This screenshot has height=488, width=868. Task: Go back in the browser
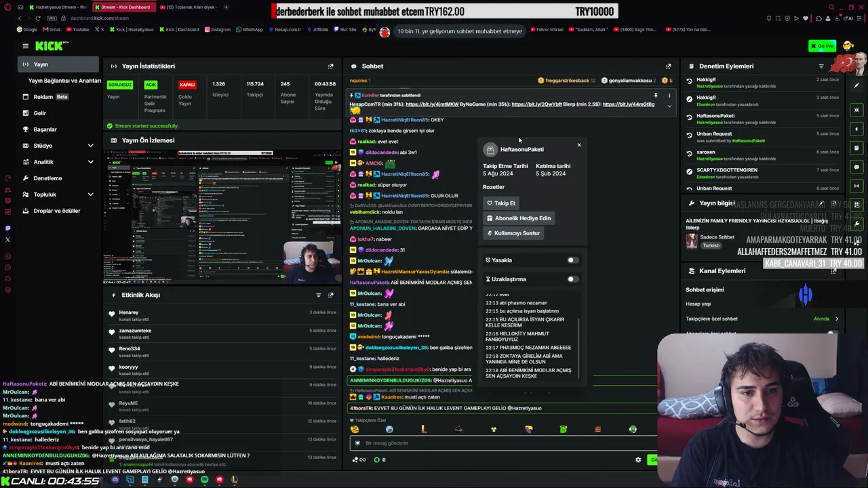pos(20,18)
